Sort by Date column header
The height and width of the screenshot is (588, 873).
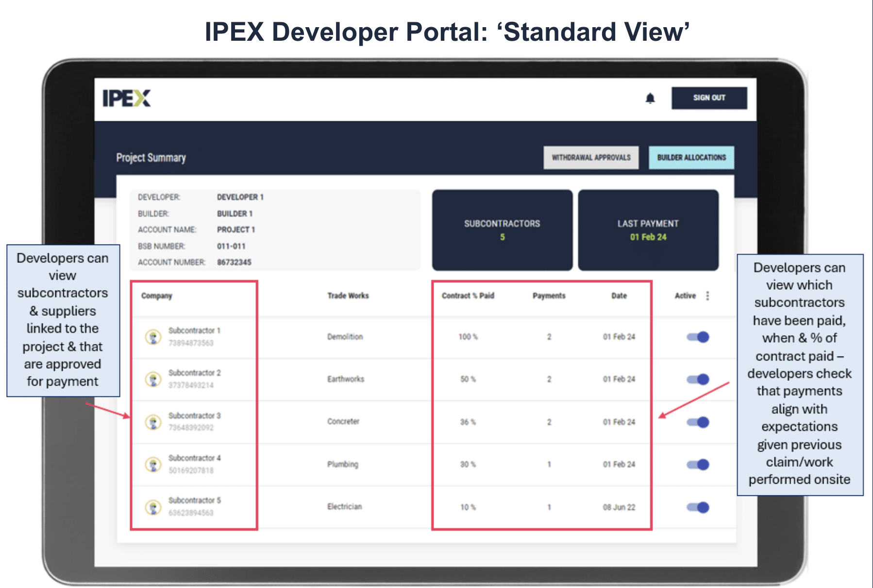(619, 295)
